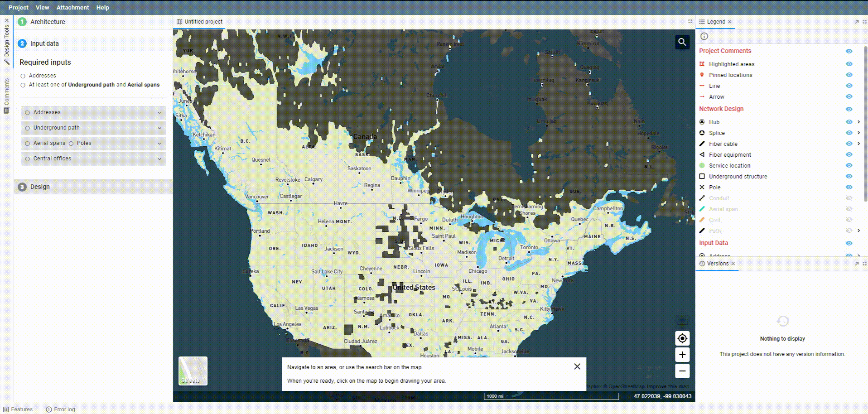Image resolution: width=868 pixels, height=414 pixels.
Task: Click the Splice legend icon
Action: click(x=702, y=133)
